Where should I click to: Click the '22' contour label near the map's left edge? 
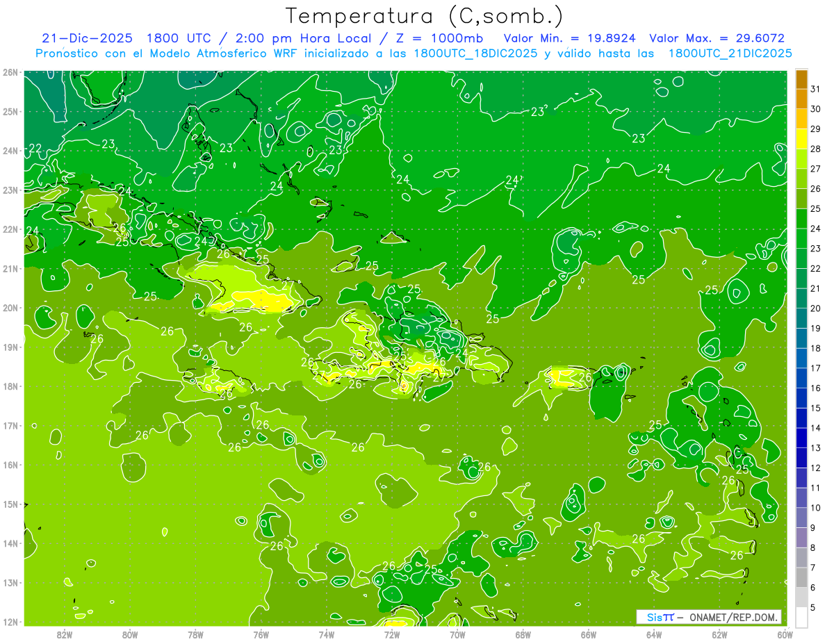click(x=35, y=147)
